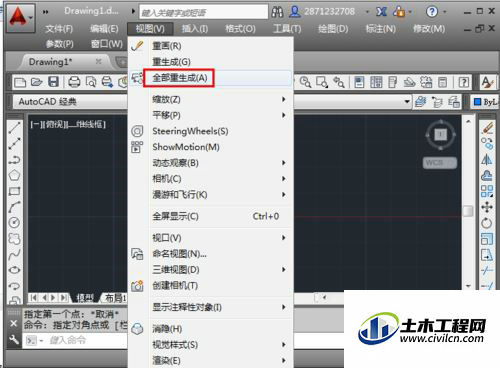Click the Zoom Window icon

322,82
